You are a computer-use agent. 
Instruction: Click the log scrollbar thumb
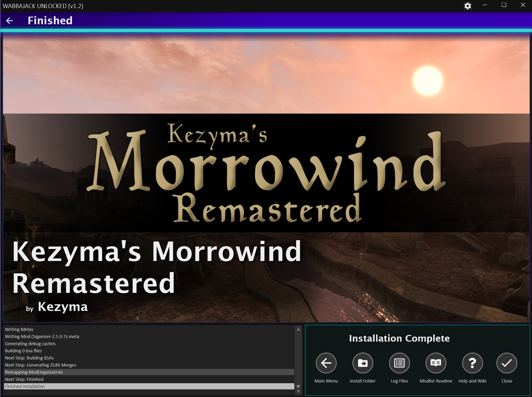tap(298, 386)
